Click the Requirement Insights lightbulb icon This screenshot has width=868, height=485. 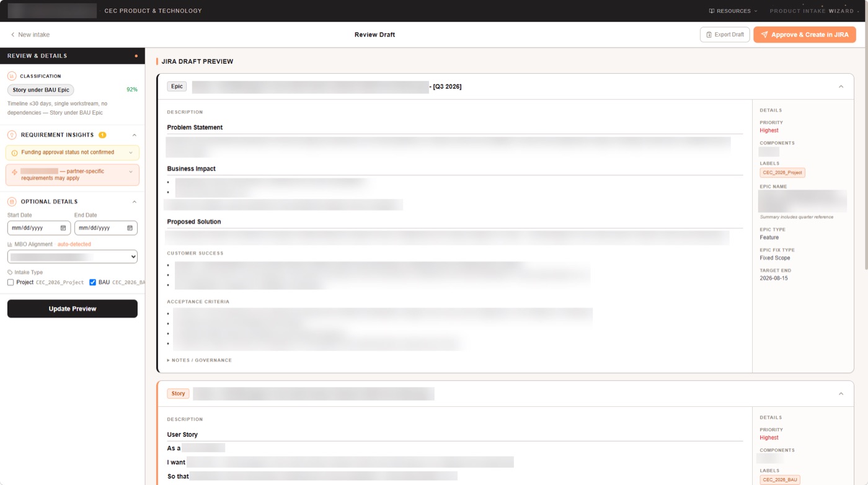pos(12,135)
